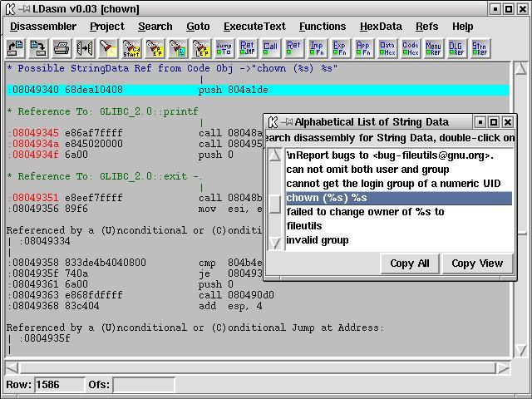Open the Search menu
532x399 pixels.
pos(155,27)
